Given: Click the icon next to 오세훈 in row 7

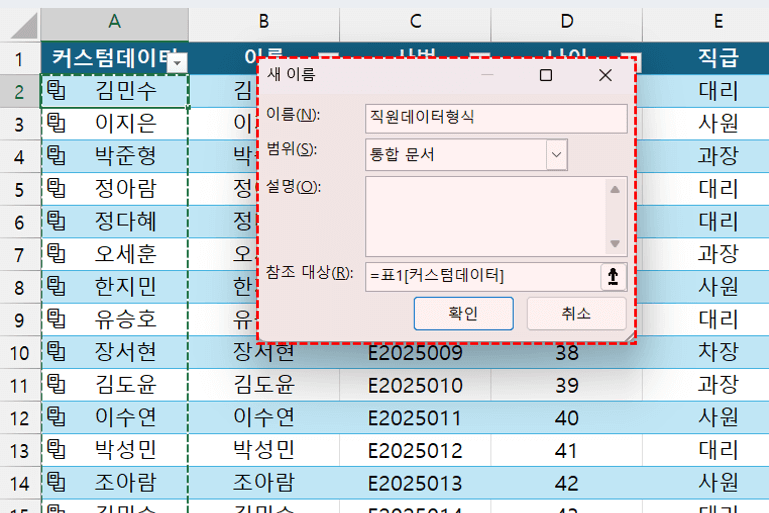Looking at the screenshot, I should click(x=56, y=254).
